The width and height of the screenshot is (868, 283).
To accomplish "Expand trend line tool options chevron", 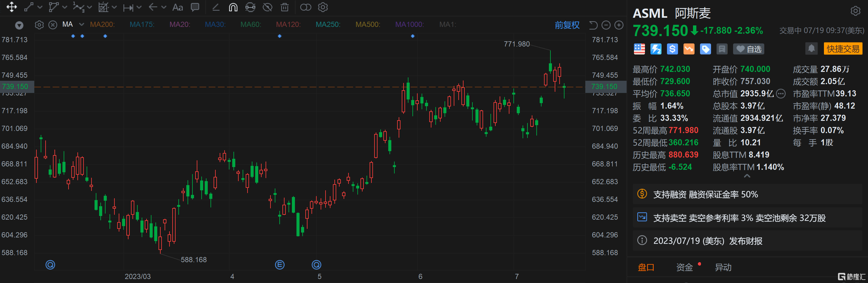I will point(40,7).
